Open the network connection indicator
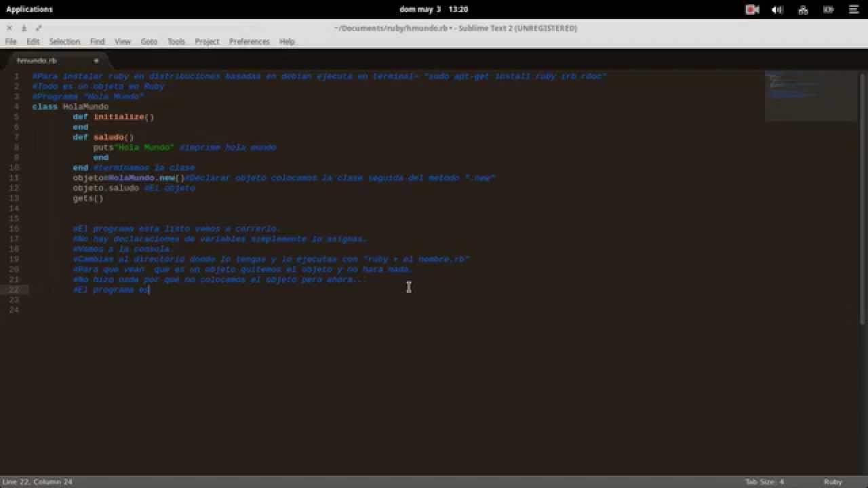Image resolution: width=868 pixels, height=488 pixels. click(x=803, y=9)
